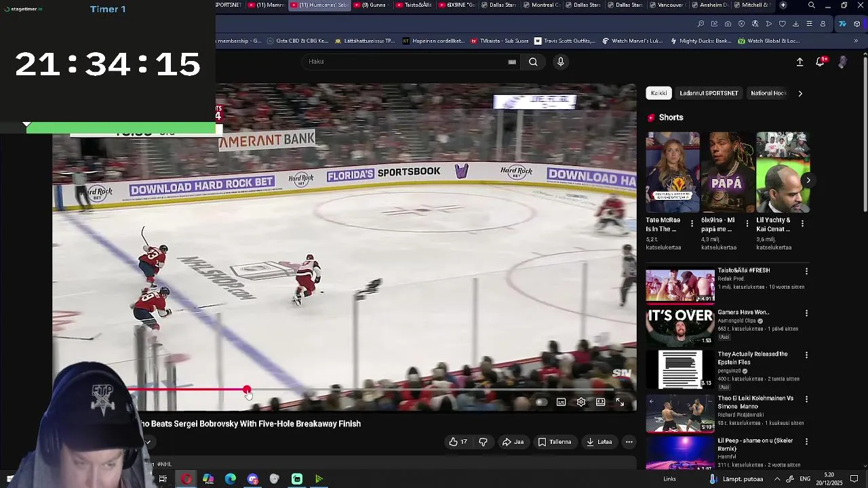
Task: Open the Tate McRae short thumbnail
Action: click(x=673, y=172)
